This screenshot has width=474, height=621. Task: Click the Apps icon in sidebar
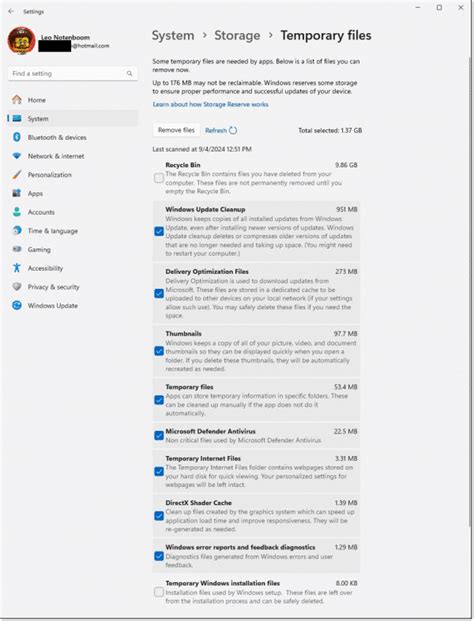pyautogui.click(x=17, y=193)
